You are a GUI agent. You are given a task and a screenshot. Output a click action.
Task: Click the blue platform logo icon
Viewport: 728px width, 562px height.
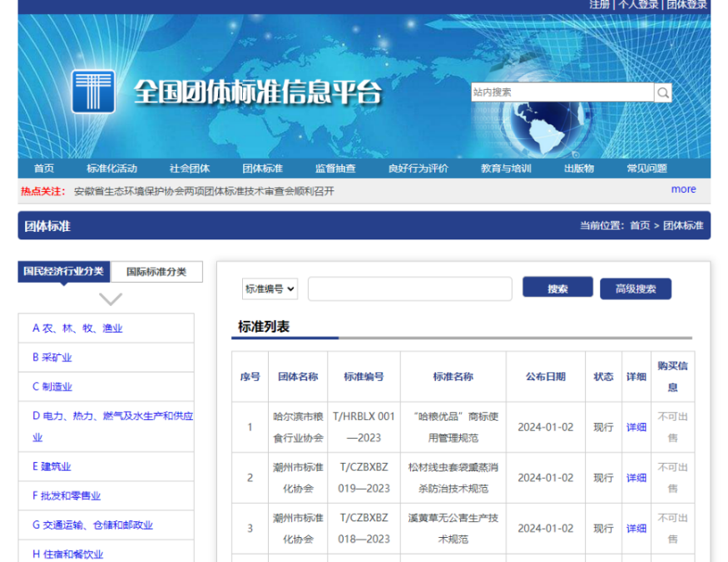[93, 91]
